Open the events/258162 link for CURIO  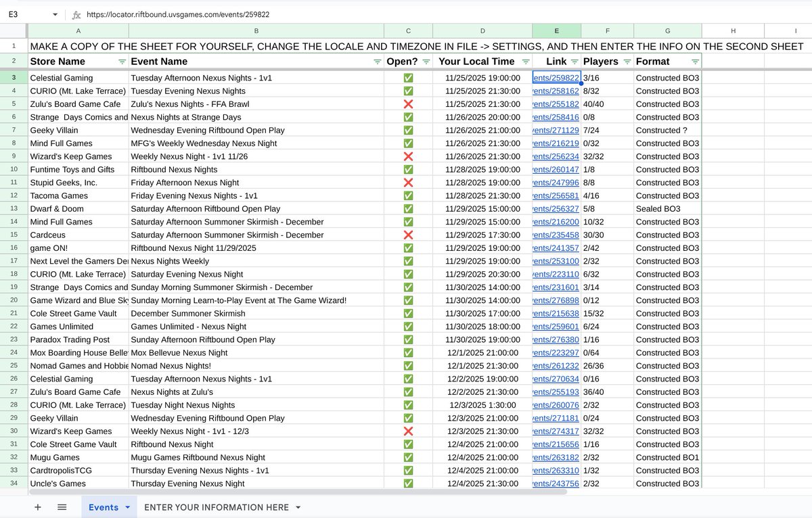(x=556, y=91)
